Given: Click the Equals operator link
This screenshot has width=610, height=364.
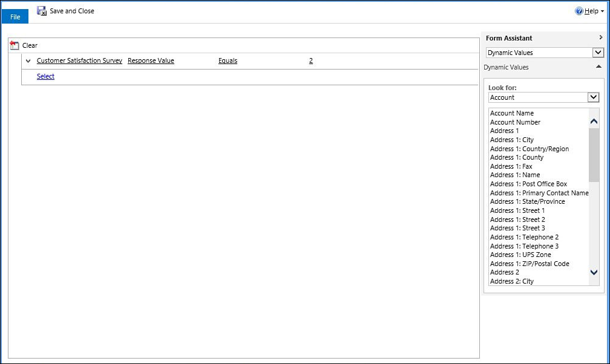Looking at the screenshot, I should (x=228, y=60).
